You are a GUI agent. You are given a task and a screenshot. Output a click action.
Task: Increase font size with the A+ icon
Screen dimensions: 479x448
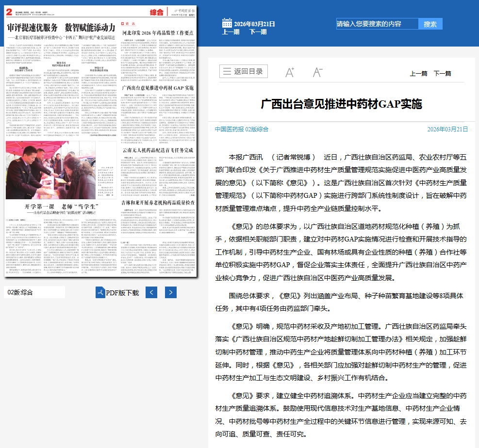click(289, 71)
